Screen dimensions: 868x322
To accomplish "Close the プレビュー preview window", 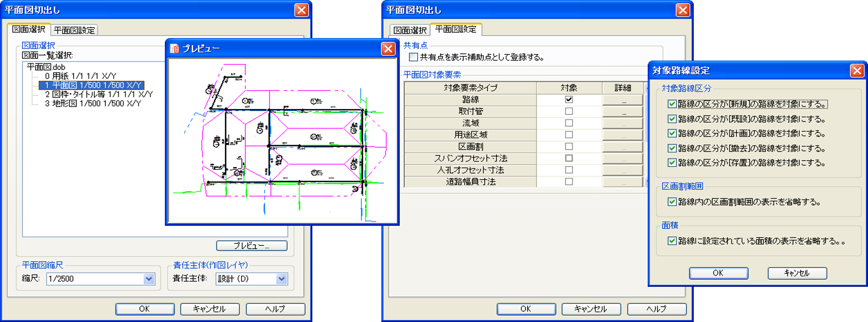I will (388, 48).
